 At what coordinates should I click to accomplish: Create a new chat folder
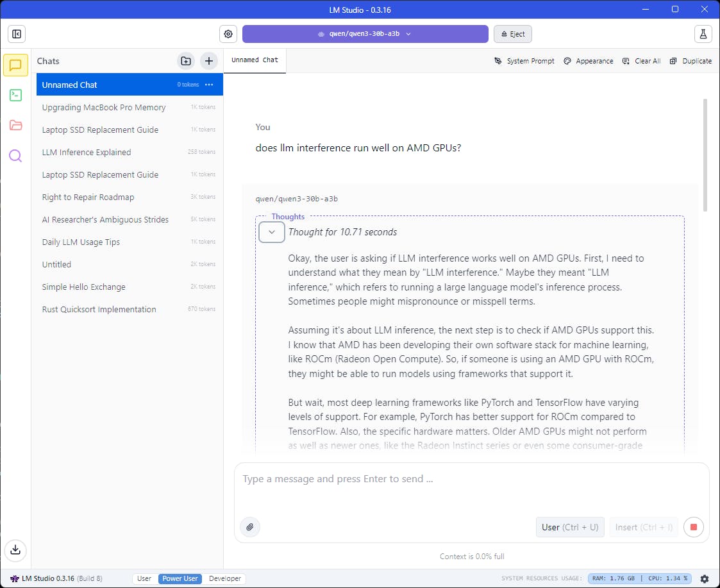coord(186,61)
